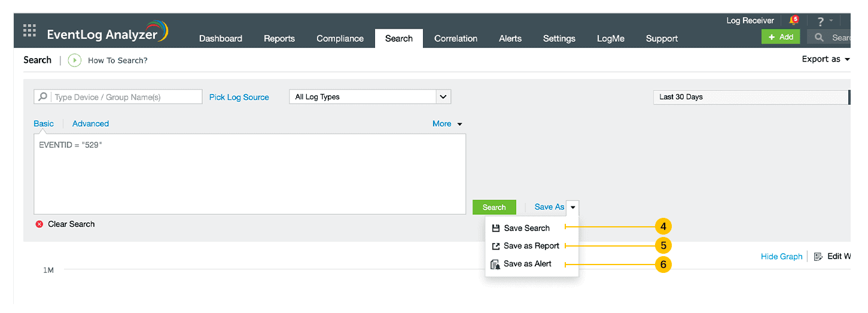Switch to Advanced search mode
Viewport: 868px width, 313px height.
click(90, 124)
